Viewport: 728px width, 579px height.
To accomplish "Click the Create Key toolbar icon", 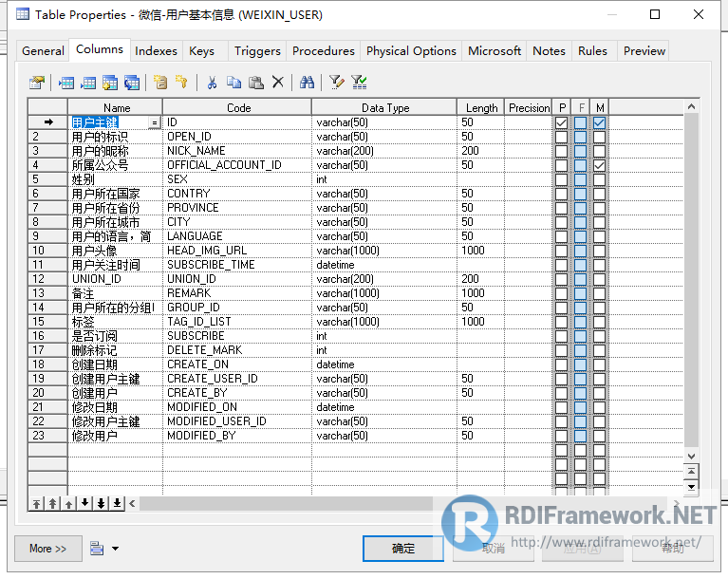I will [x=181, y=83].
